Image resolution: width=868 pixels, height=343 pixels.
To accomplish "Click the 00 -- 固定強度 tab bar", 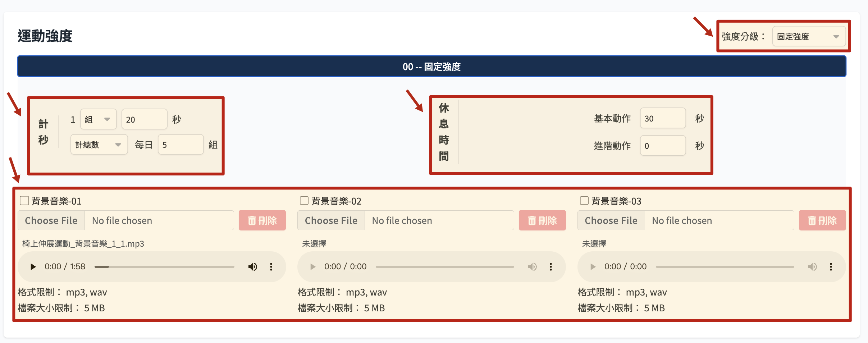I will pos(431,67).
